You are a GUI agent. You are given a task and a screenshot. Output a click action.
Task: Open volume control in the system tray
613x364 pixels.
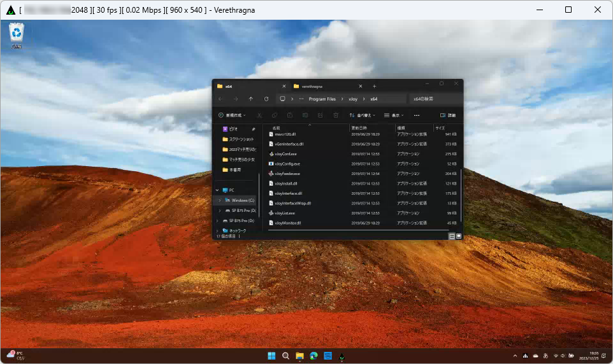pos(563,356)
